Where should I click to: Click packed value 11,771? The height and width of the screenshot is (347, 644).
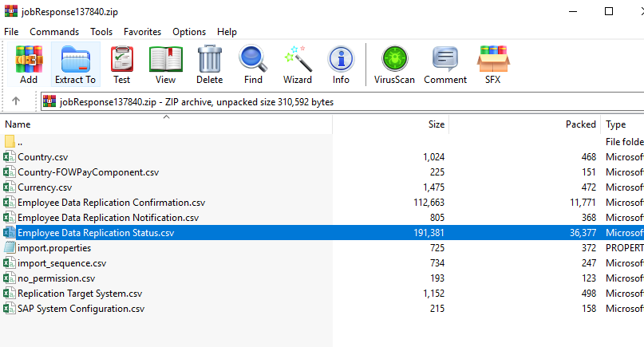(583, 203)
